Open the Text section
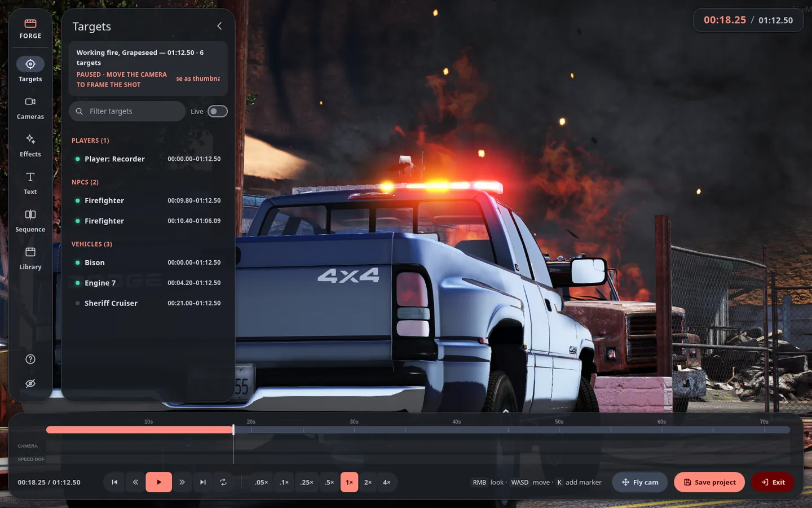 (30, 183)
